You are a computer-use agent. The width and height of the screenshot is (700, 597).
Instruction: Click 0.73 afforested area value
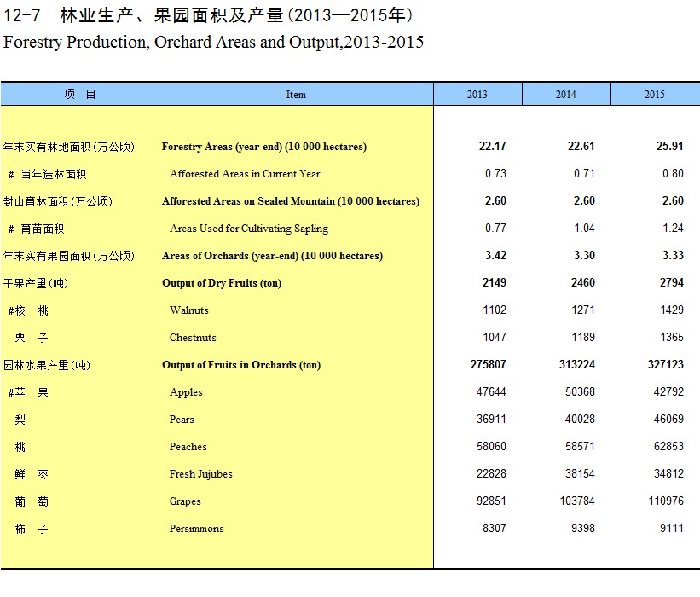[x=495, y=173]
